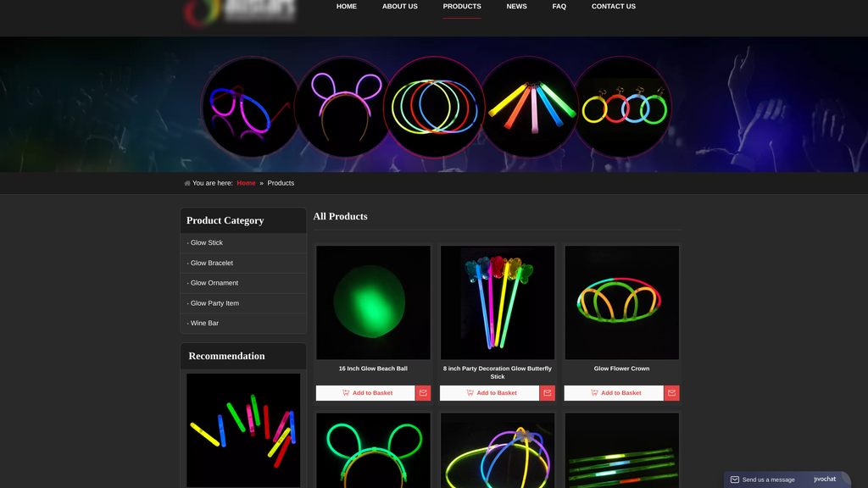The height and width of the screenshot is (488, 868).
Task: Click the All Products heading
Action: (341, 217)
